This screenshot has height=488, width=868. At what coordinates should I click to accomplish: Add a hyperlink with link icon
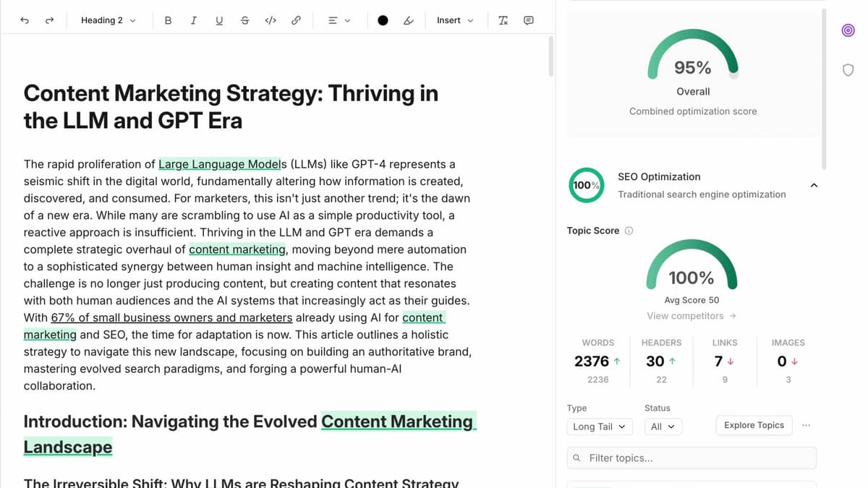click(296, 20)
